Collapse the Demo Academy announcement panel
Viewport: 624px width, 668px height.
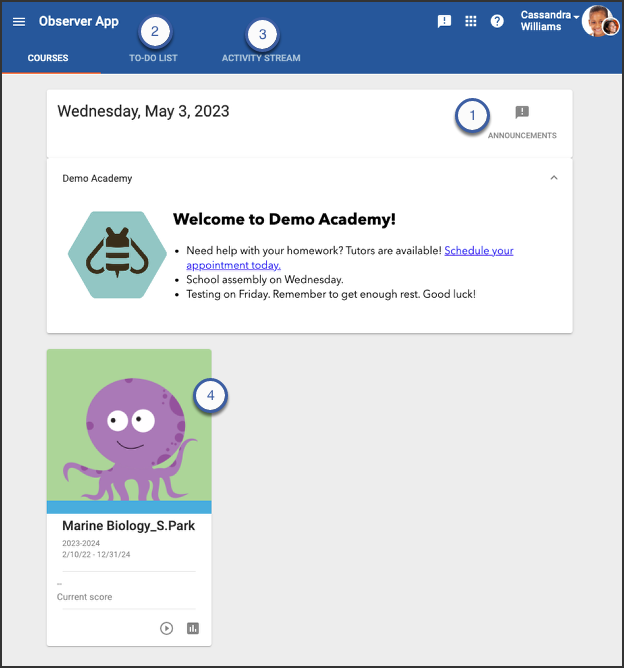(554, 178)
